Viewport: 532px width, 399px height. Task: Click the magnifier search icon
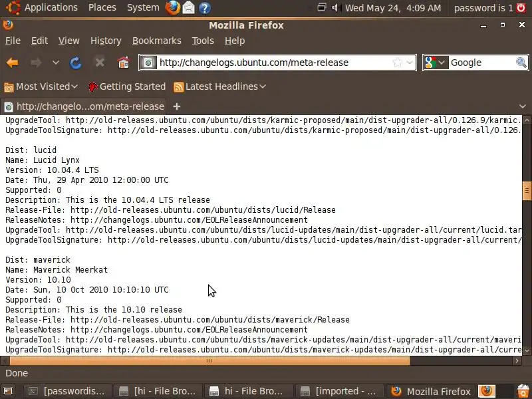[x=521, y=63]
